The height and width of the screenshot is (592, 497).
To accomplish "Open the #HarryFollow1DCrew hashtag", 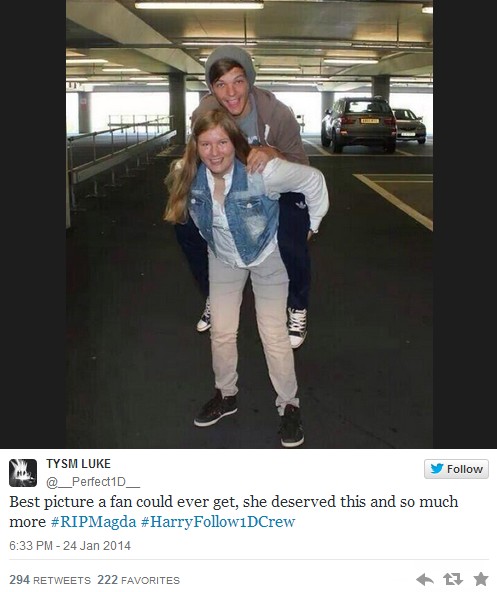I will pos(218,522).
